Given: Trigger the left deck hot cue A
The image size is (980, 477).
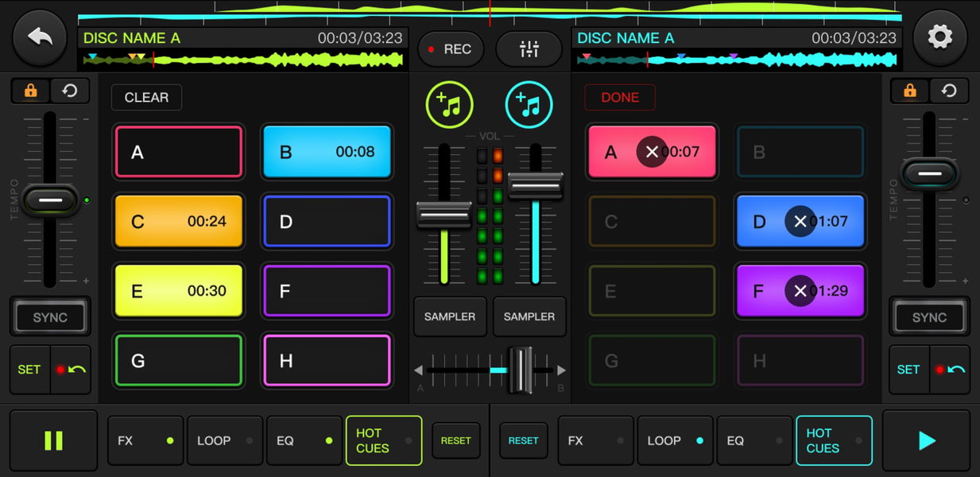Looking at the screenshot, I should [178, 152].
